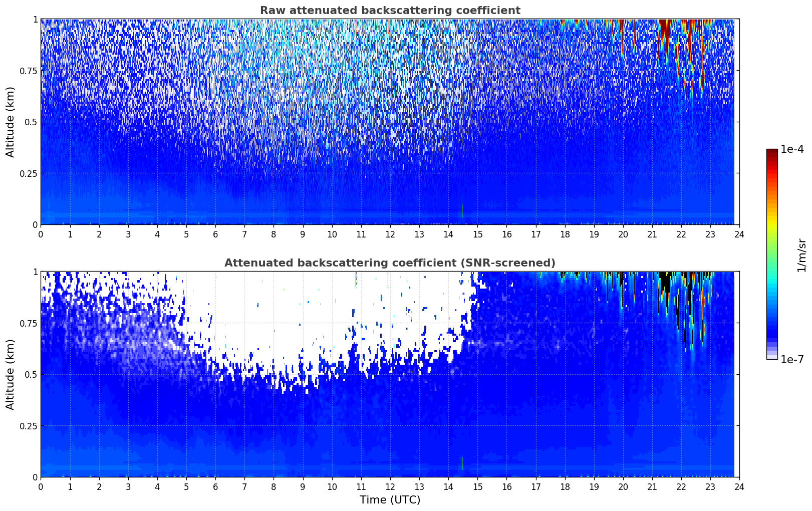Click the colorbar gradient scale
Image resolution: width=812 pixels, height=511 pixels.
[772, 254]
